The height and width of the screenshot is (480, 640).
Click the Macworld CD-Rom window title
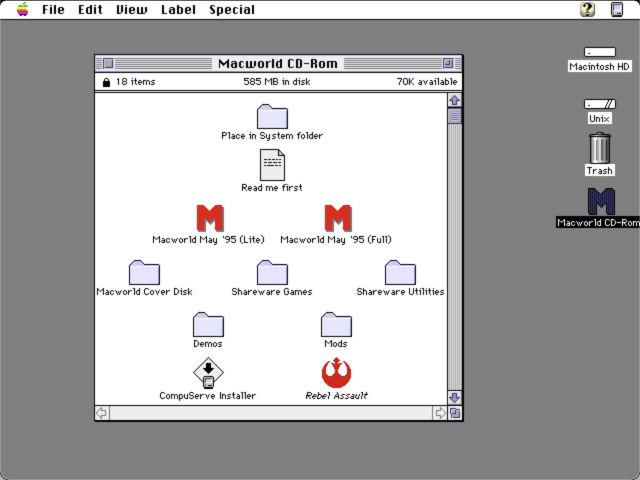pyautogui.click(x=278, y=63)
